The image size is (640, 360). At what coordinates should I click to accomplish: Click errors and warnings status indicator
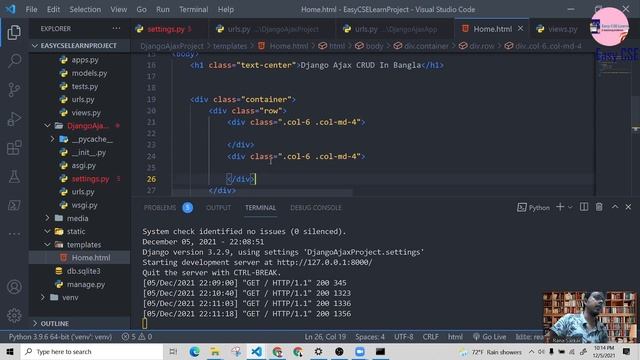137,337
